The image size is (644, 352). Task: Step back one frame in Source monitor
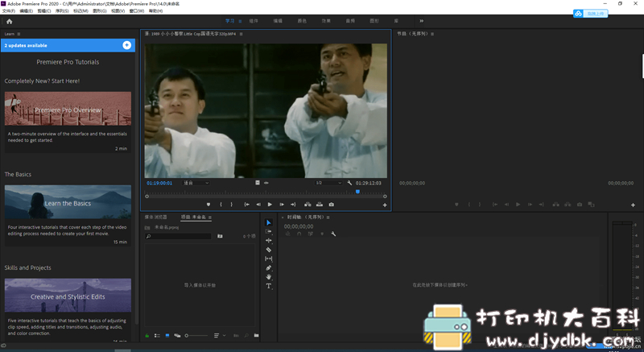click(x=258, y=205)
